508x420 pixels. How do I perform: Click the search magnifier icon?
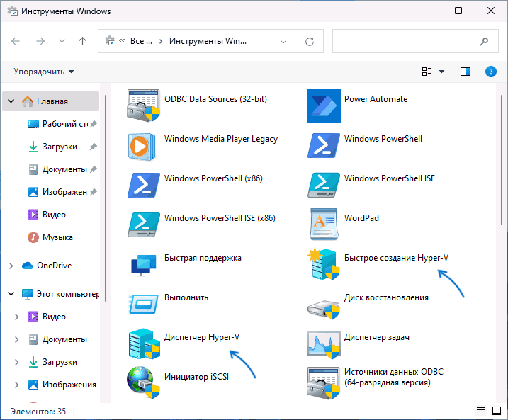click(484, 41)
